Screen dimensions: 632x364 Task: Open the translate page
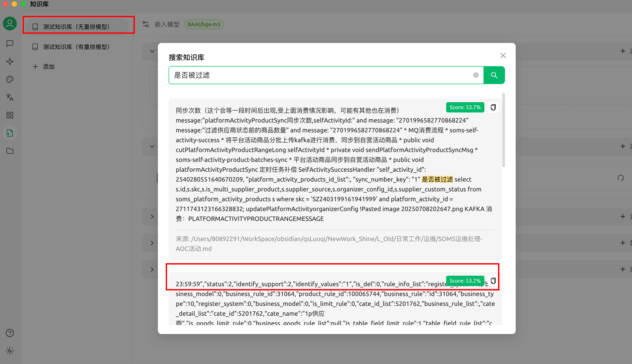click(10, 97)
